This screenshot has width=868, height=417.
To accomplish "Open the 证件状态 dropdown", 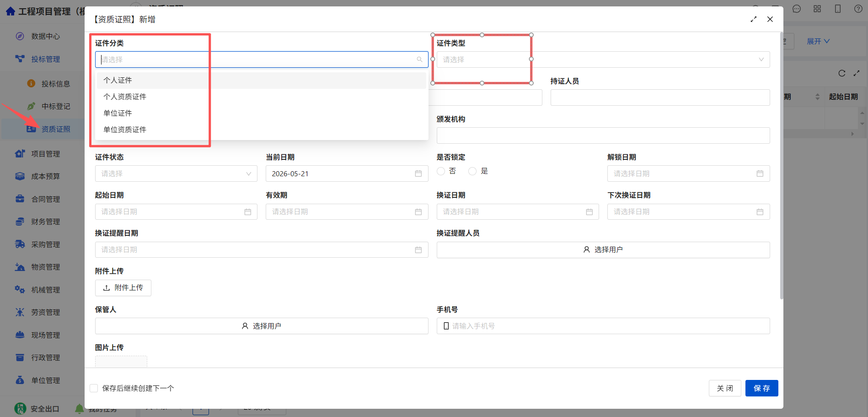I will (x=176, y=173).
